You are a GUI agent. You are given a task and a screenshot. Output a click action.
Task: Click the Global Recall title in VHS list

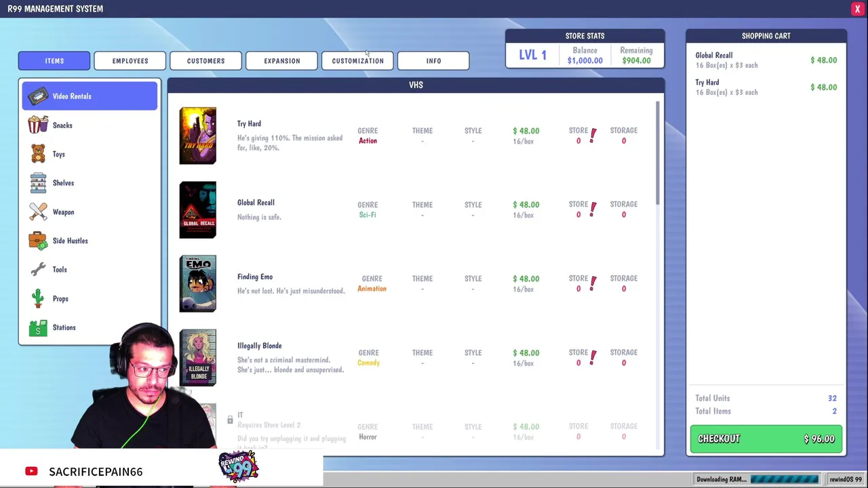coord(256,203)
